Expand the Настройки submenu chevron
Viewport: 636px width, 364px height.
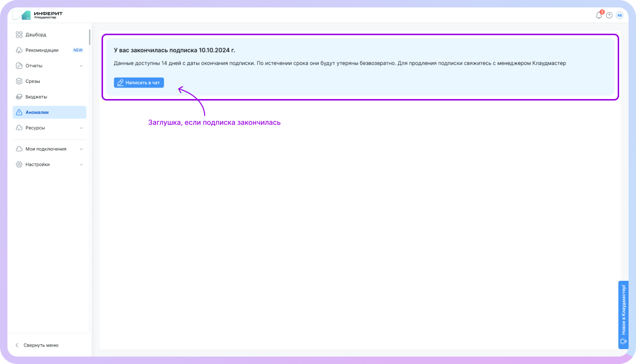click(81, 164)
